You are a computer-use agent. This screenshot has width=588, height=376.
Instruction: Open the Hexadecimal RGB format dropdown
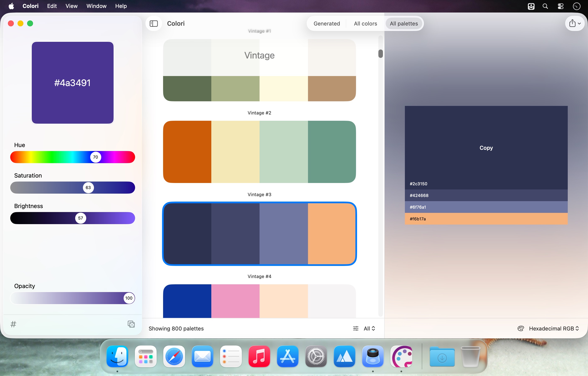click(554, 328)
